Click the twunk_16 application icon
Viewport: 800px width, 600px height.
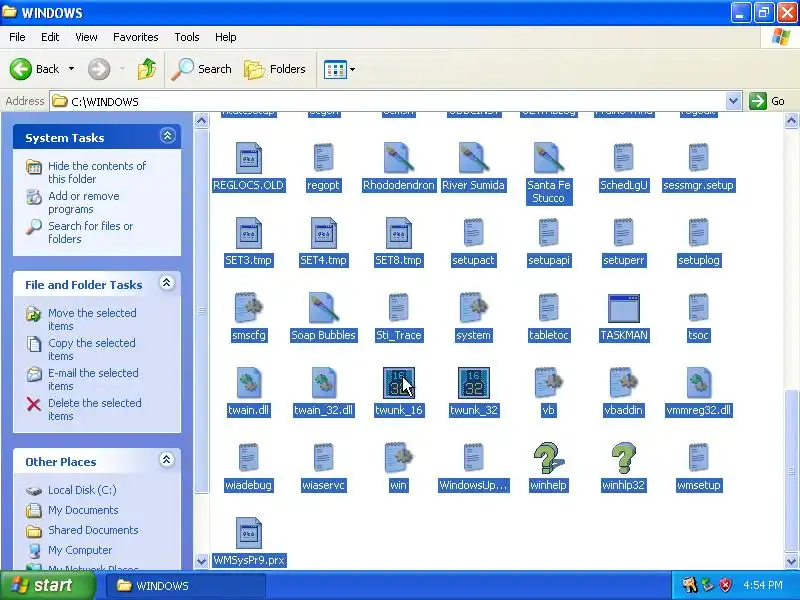click(398, 383)
